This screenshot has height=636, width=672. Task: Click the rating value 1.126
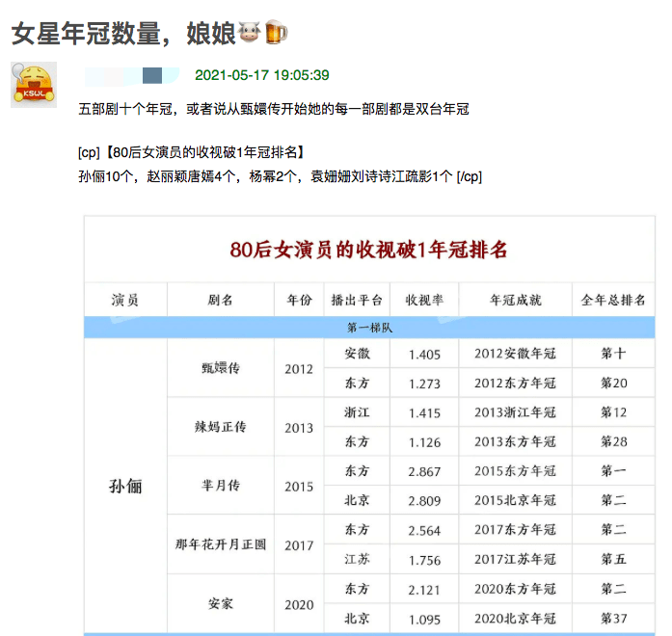coord(424,442)
